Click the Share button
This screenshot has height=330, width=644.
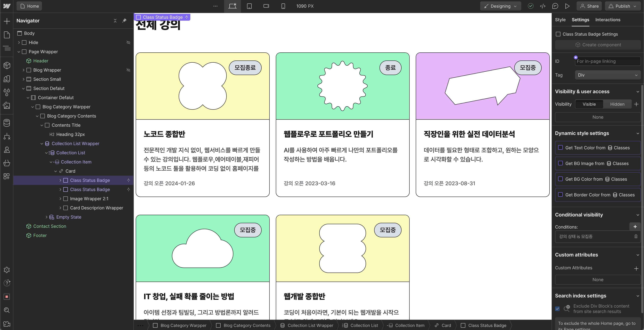(589, 6)
